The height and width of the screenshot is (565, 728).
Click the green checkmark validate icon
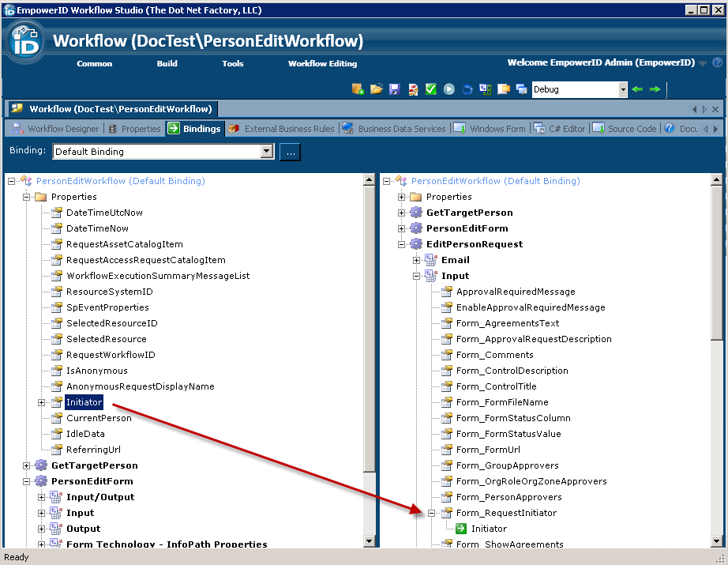point(430,89)
